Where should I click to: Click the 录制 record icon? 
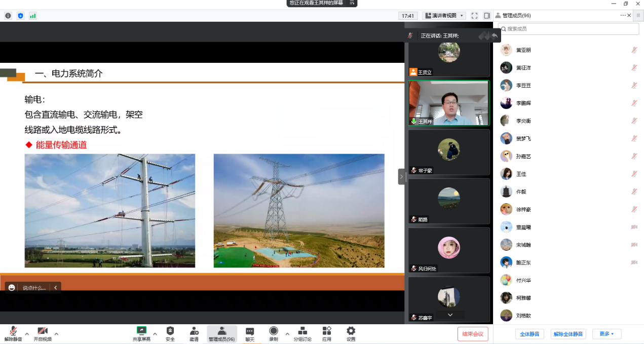274,331
